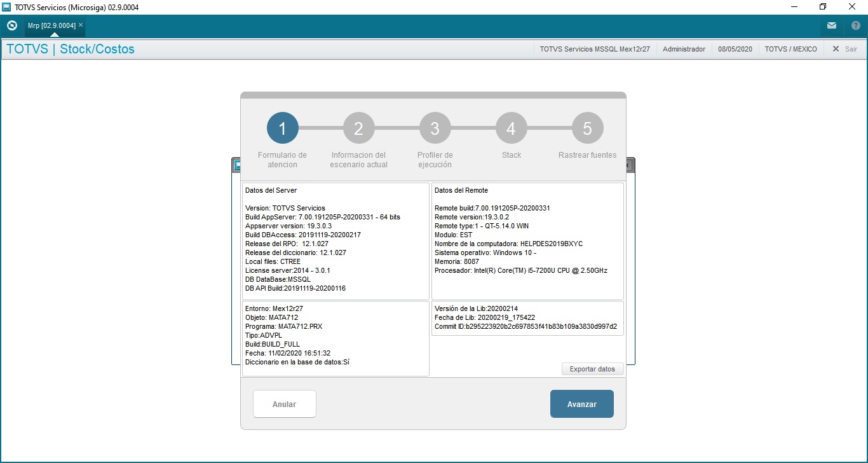Image resolution: width=868 pixels, height=463 pixels.
Task: Click the Versión de la Lib line
Action: [x=476, y=308]
